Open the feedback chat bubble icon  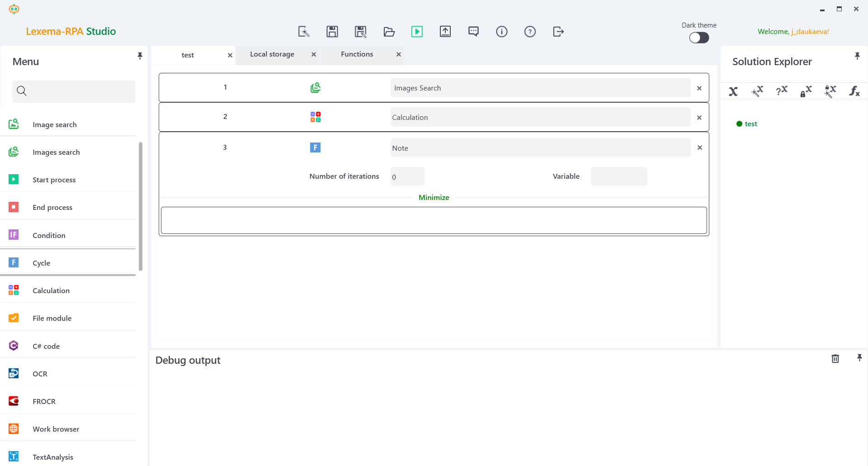(x=473, y=32)
